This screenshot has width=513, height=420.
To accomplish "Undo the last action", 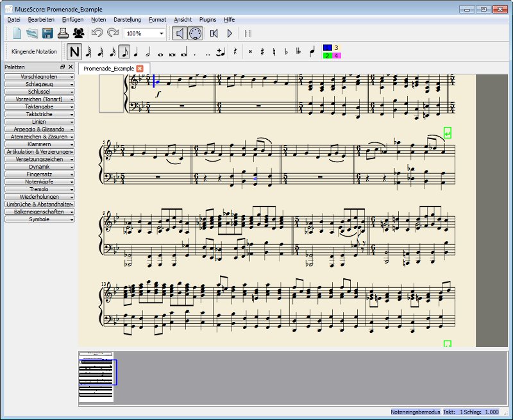I will click(x=97, y=33).
